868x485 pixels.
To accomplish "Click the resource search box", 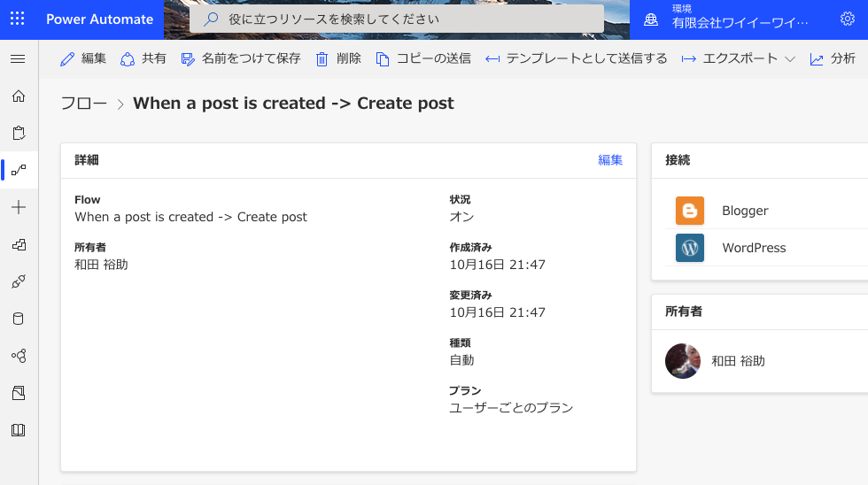I will pos(397,19).
